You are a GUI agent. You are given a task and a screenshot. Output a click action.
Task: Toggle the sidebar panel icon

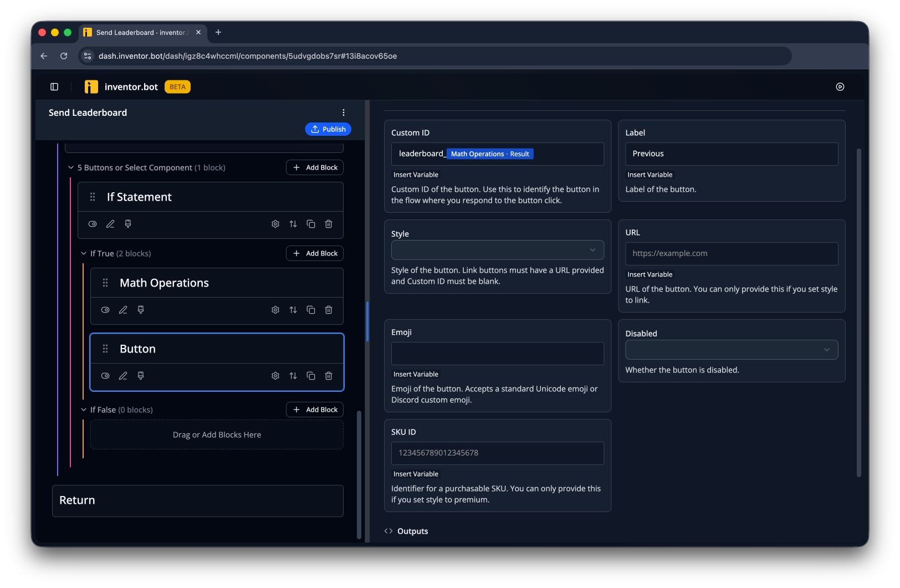click(54, 87)
